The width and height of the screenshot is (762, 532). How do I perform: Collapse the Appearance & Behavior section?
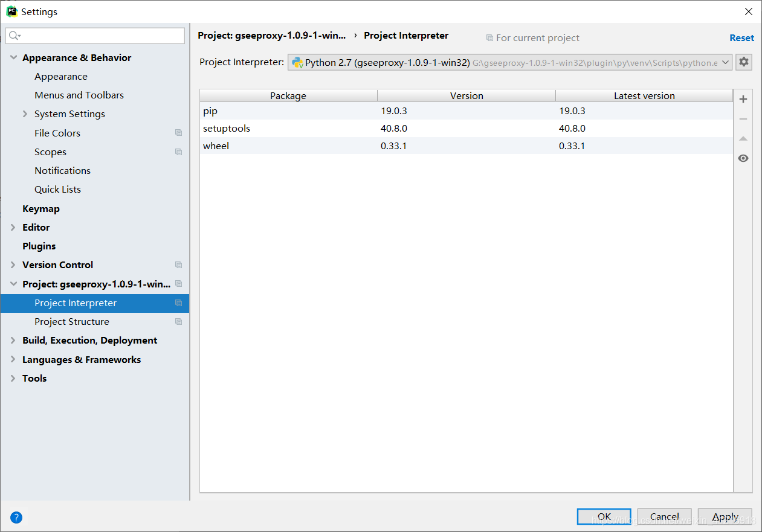[x=13, y=58]
